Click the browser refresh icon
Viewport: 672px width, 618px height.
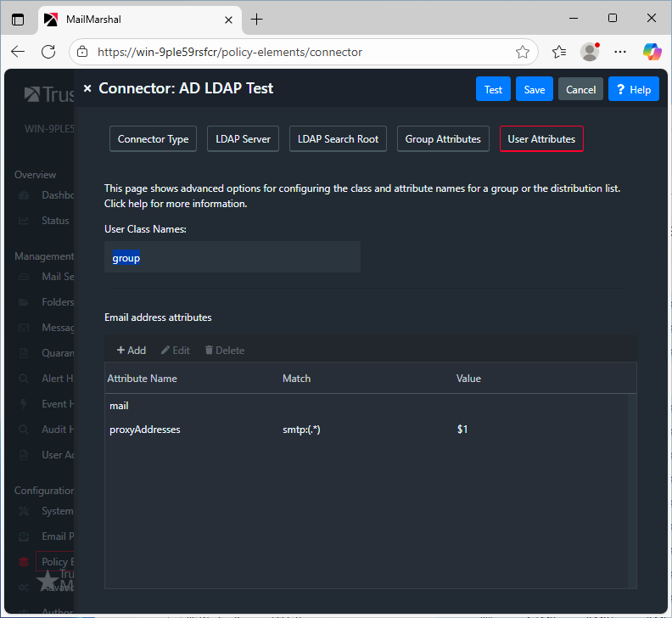pyautogui.click(x=48, y=52)
